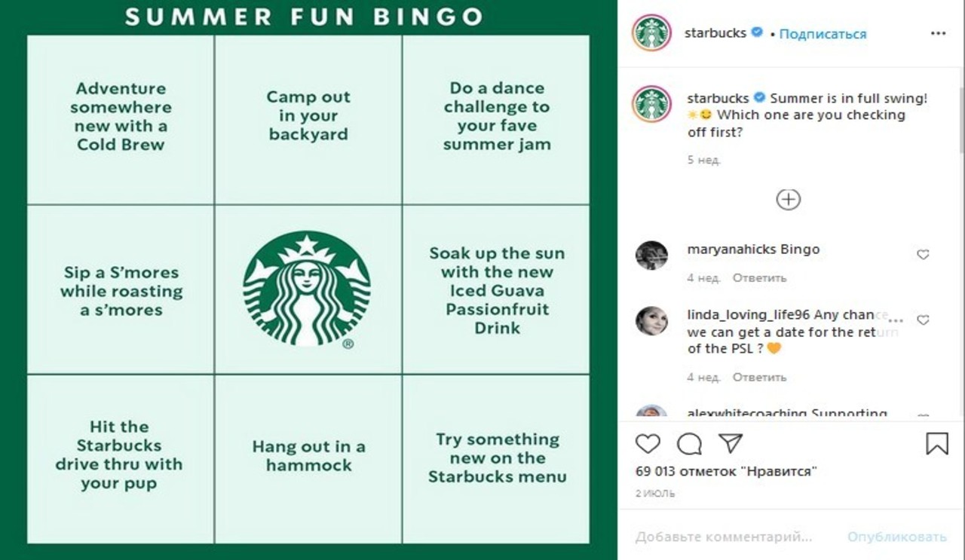Save the post with the bookmark icon

tap(937, 443)
